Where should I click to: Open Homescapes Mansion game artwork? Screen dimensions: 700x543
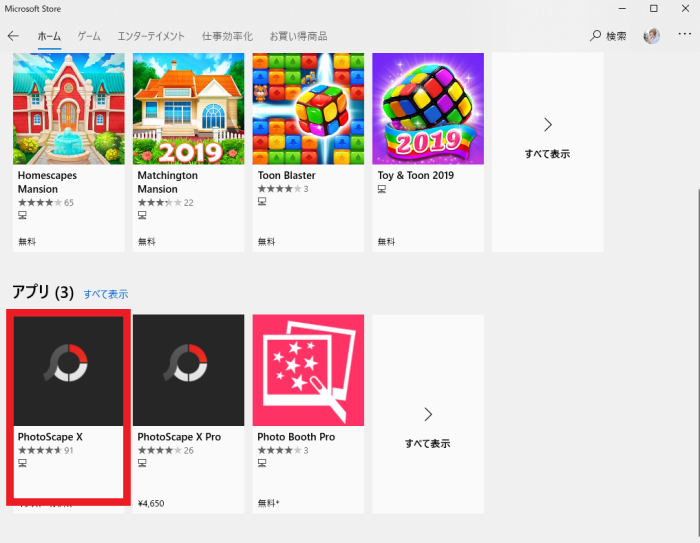[x=69, y=109]
